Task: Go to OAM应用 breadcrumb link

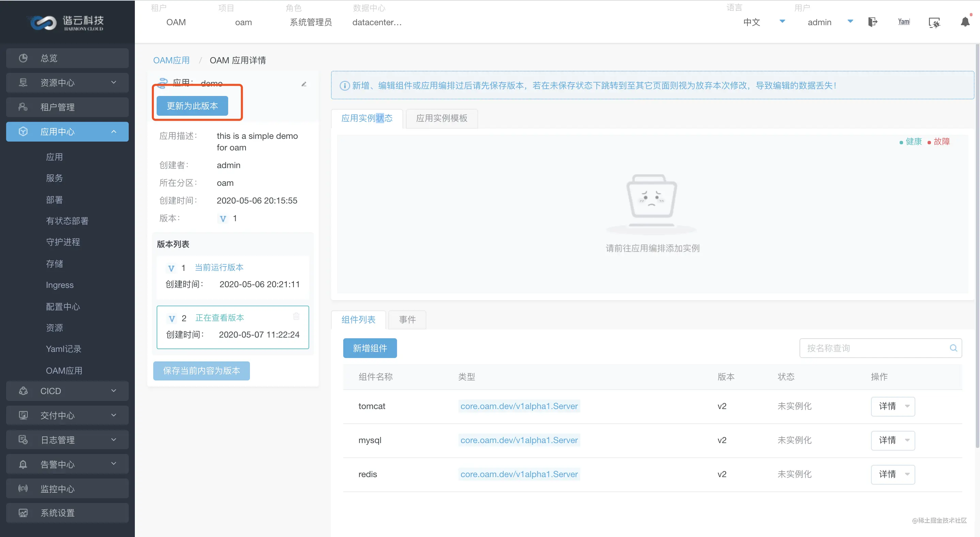Action: pos(171,60)
